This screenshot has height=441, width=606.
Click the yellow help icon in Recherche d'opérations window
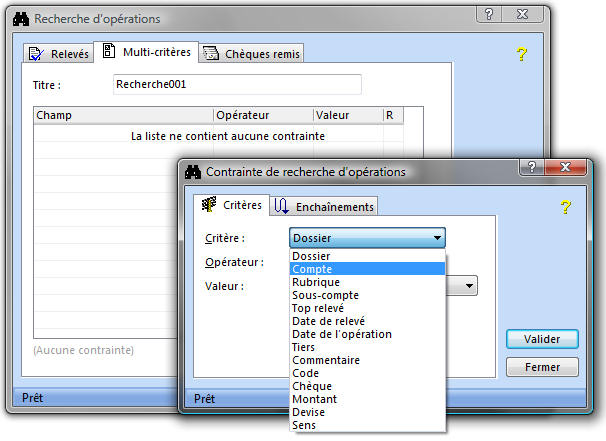[x=521, y=55]
